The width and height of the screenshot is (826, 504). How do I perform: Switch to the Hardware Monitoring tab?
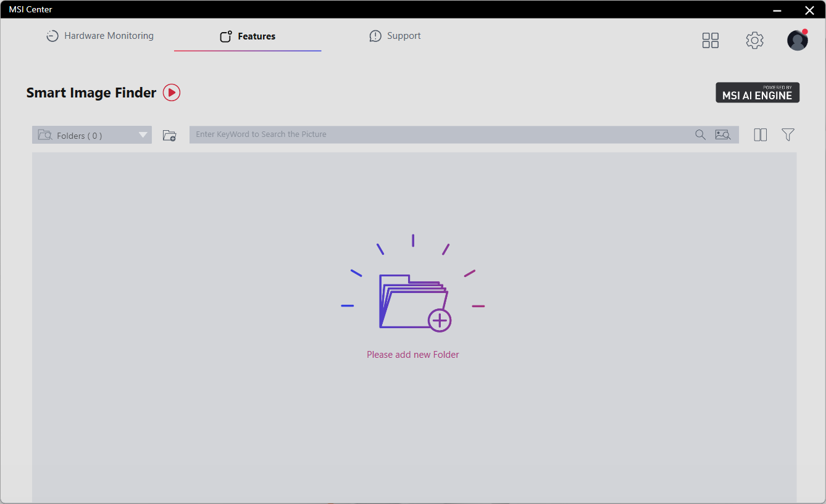point(100,36)
